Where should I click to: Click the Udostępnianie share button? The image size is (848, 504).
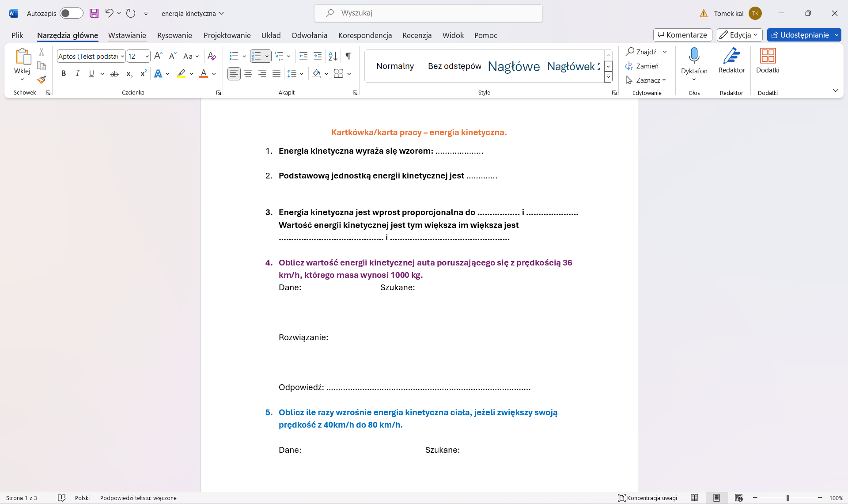pos(800,35)
